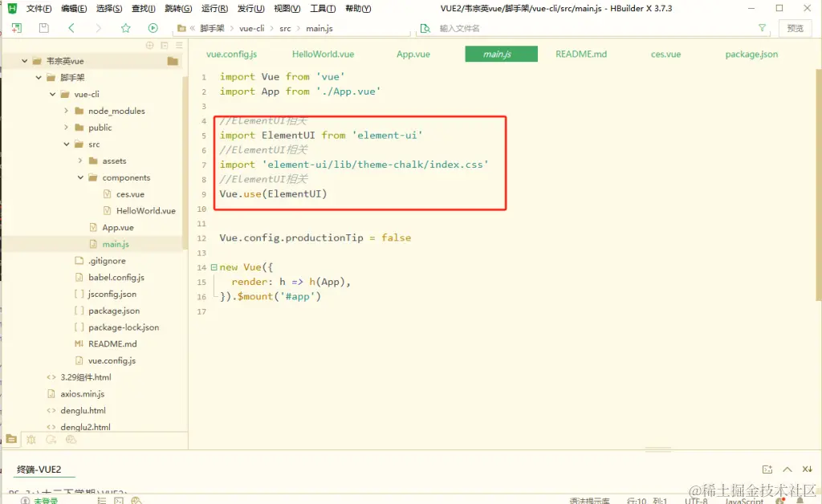Go back with the left arrow icon

(71, 28)
